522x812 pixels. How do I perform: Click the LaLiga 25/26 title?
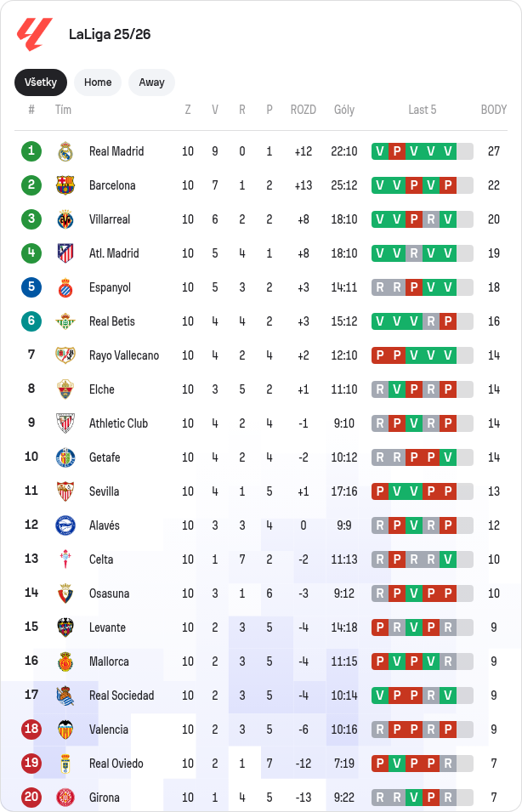pyautogui.click(x=110, y=34)
